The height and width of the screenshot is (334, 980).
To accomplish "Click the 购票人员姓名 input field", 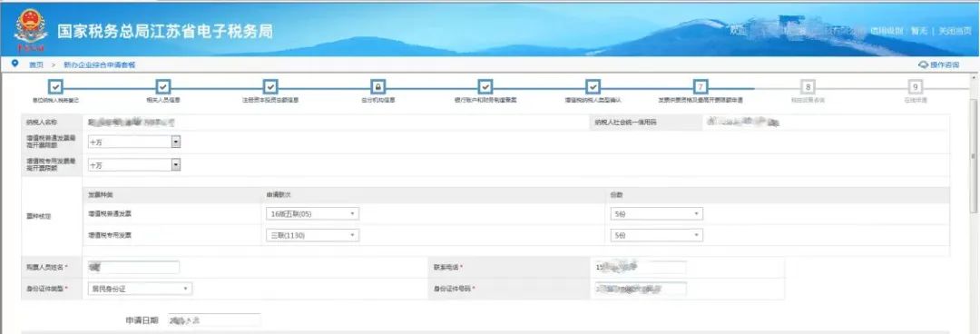I will pos(133,267).
